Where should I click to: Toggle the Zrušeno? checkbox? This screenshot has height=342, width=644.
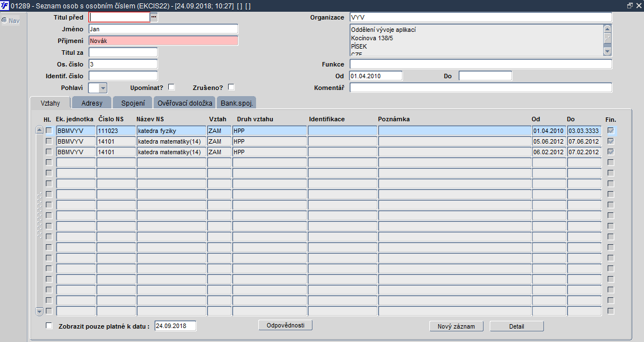(x=231, y=87)
